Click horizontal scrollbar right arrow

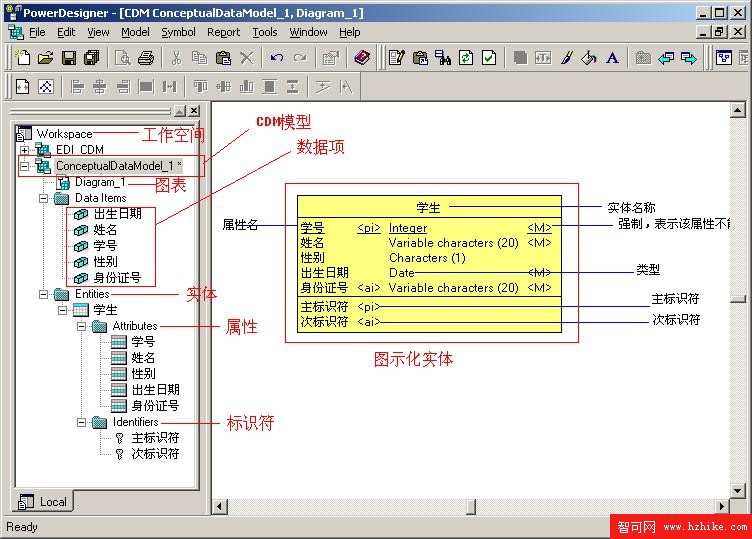[x=722, y=506]
